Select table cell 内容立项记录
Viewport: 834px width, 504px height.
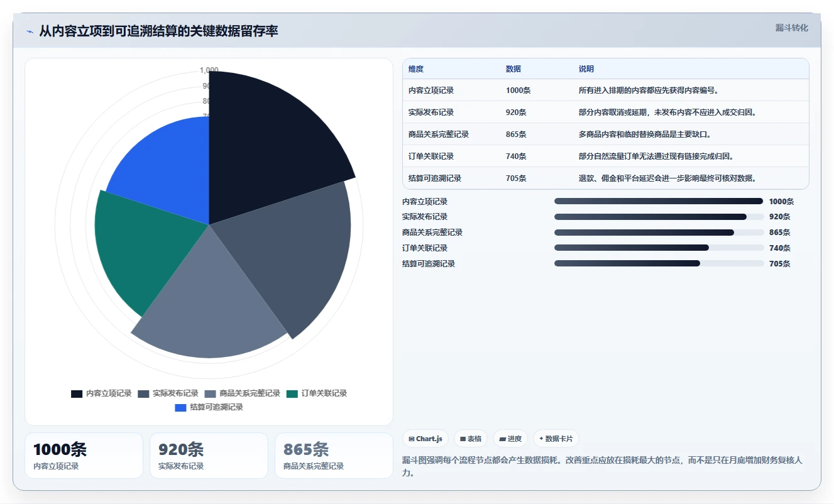pyautogui.click(x=431, y=90)
